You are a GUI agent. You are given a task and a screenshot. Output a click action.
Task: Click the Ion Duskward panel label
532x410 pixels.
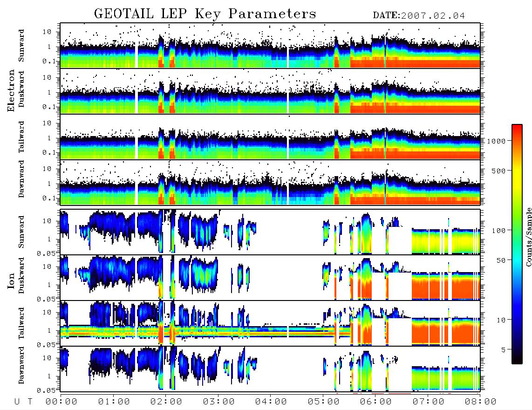[21, 275]
